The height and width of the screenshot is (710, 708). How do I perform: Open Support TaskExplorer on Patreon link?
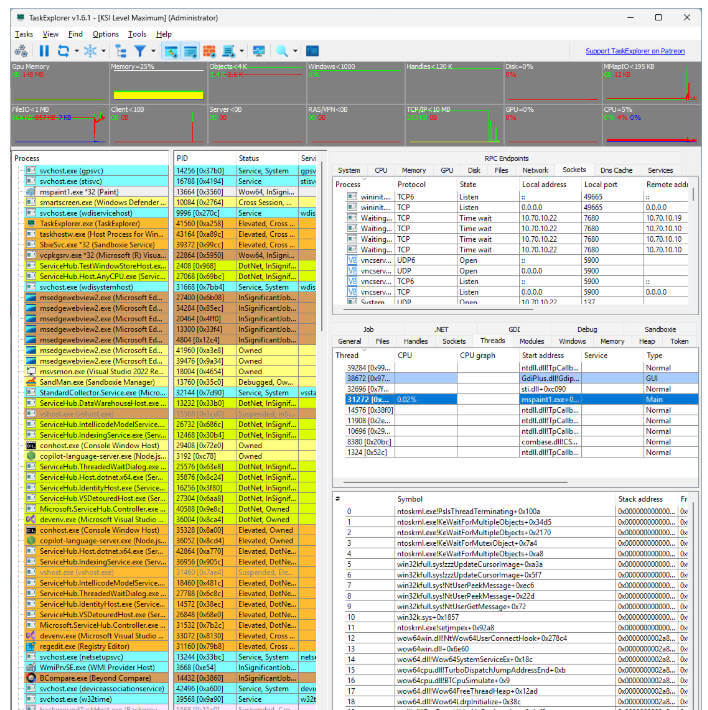tap(635, 51)
